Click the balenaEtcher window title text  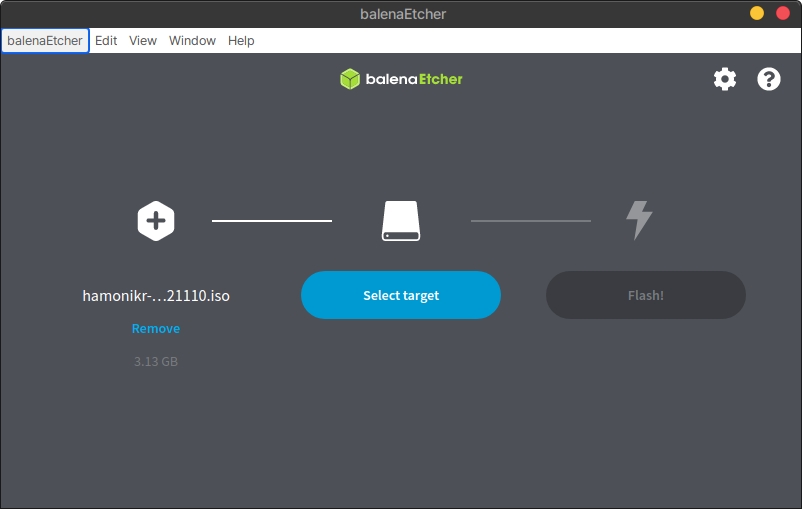(403, 14)
